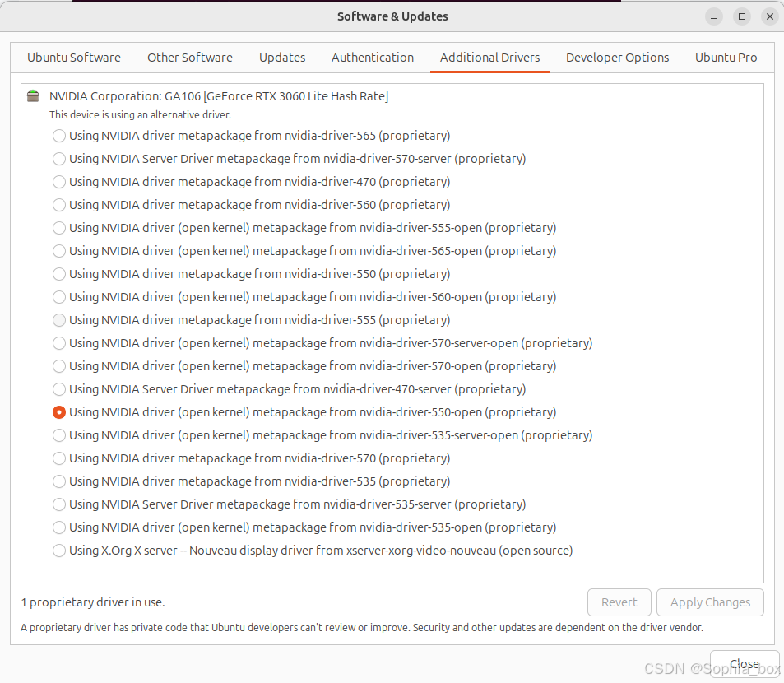Go to the Updates tab

click(282, 58)
